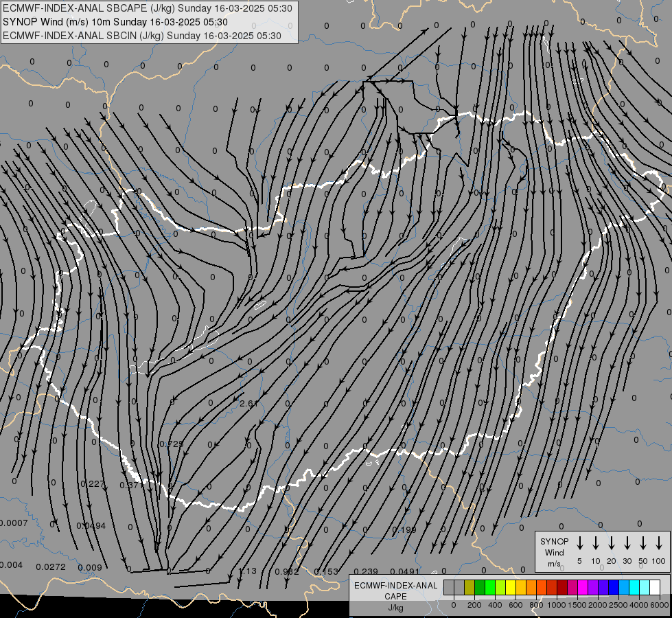This screenshot has width=672, height=618.
Task: Click the 0.239 value on the map
Action: coord(366,572)
